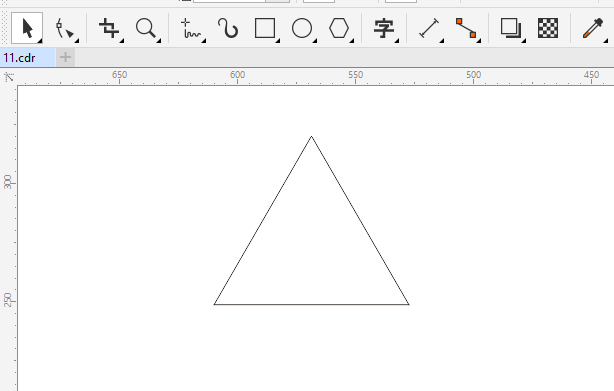614x391 pixels.
Task: Select the Text tool
Action: tap(384, 28)
